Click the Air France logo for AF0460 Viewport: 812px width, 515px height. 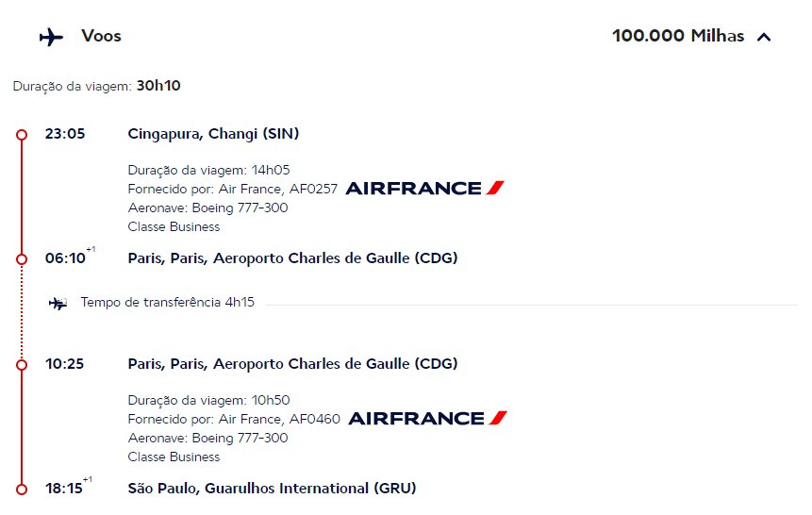428,418
